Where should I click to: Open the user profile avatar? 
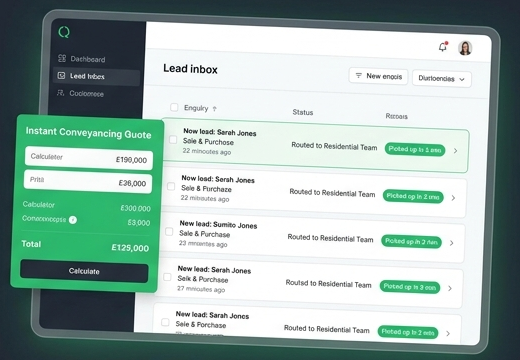click(x=465, y=48)
